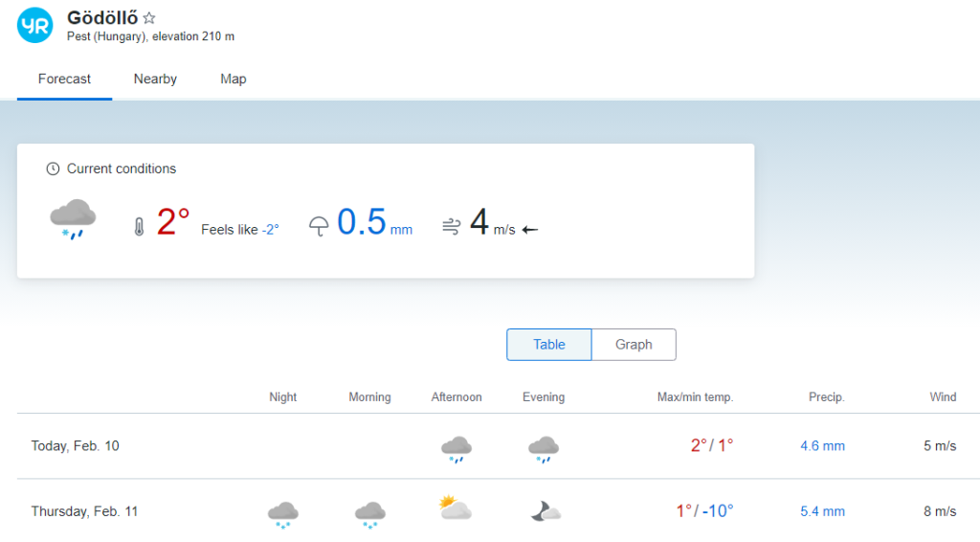Click the current conditions sleet cloud icon
Image resolution: width=980 pixels, height=542 pixels.
tap(73, 218)
